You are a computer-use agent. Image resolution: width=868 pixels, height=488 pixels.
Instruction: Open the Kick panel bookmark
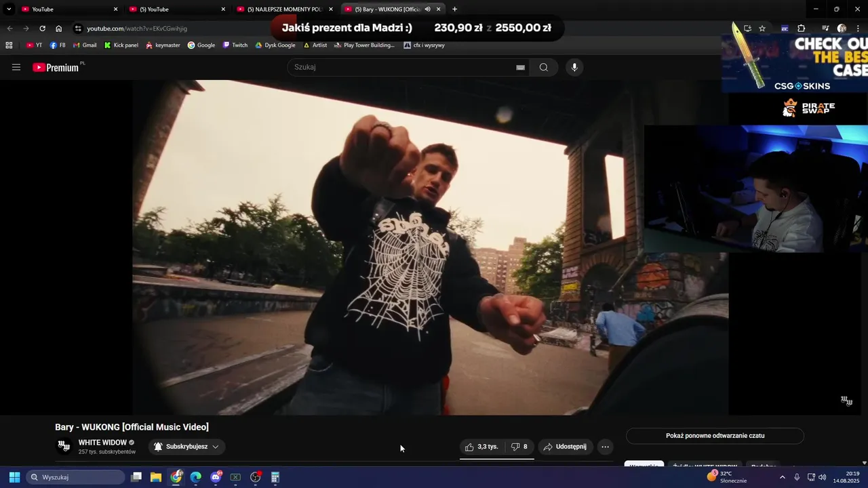(x=121, y=45)
